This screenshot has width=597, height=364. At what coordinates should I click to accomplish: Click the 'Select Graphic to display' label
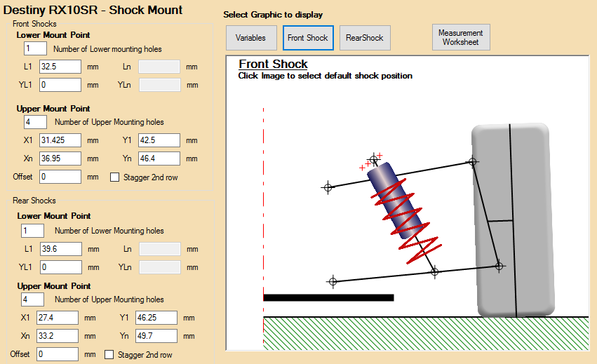point(273,15)
